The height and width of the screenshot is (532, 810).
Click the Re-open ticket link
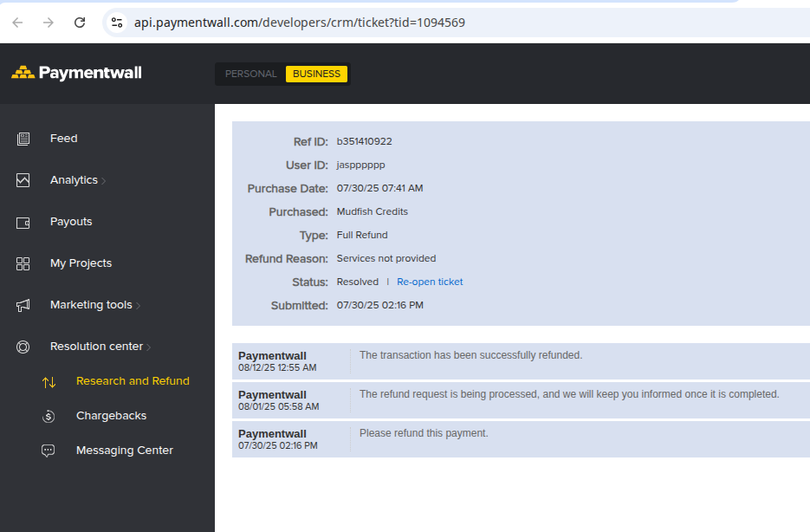point(430,282)
